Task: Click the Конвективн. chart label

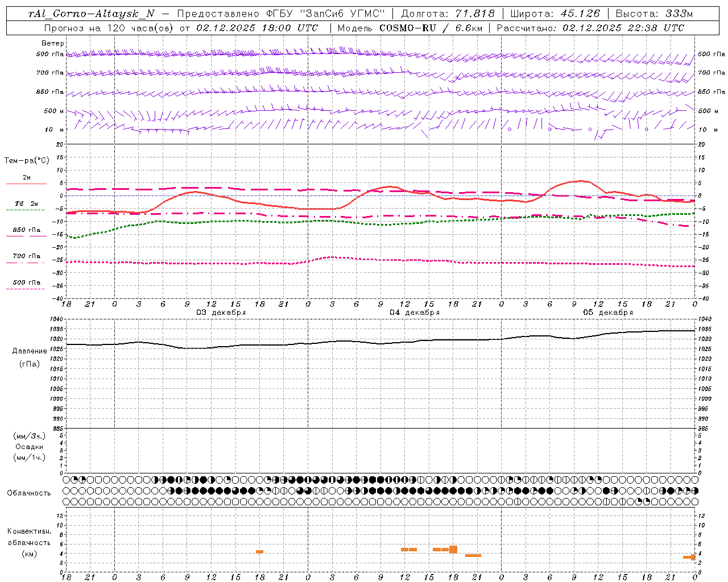Action: [29, 531]
